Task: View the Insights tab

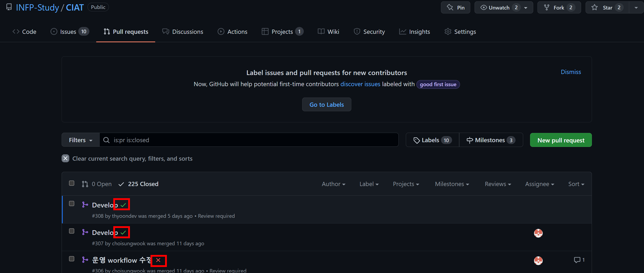Action: click(x=415, y=32)
